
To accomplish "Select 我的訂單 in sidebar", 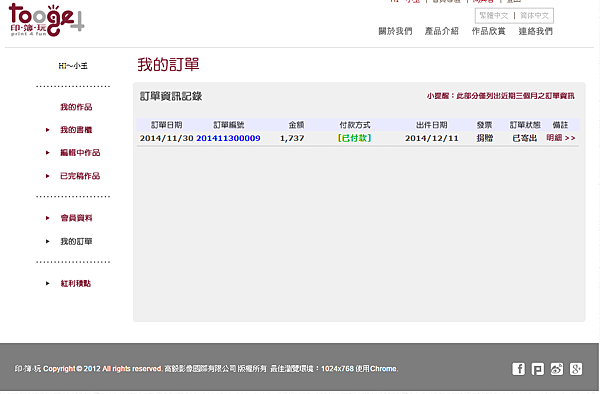I will click(x=76, y=241).
